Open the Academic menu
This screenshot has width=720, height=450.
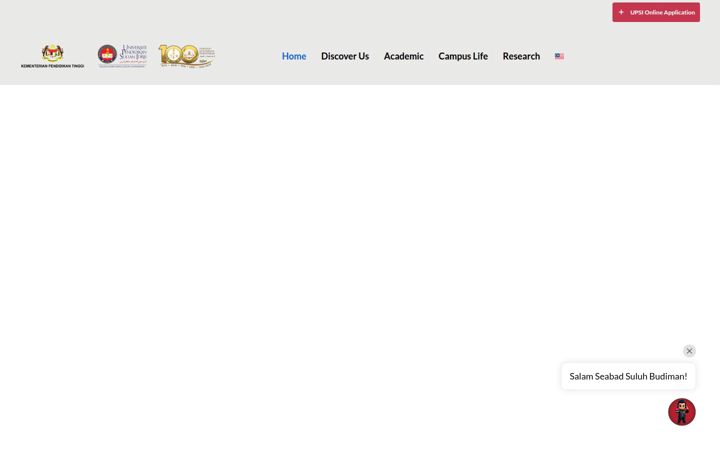tap(404, 56)
